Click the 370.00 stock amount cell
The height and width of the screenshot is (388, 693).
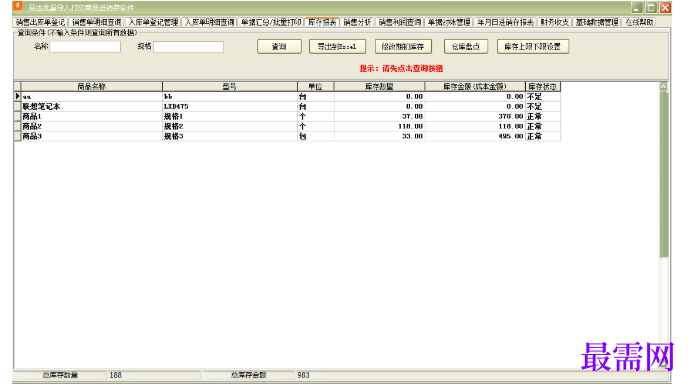pos(475,117)
